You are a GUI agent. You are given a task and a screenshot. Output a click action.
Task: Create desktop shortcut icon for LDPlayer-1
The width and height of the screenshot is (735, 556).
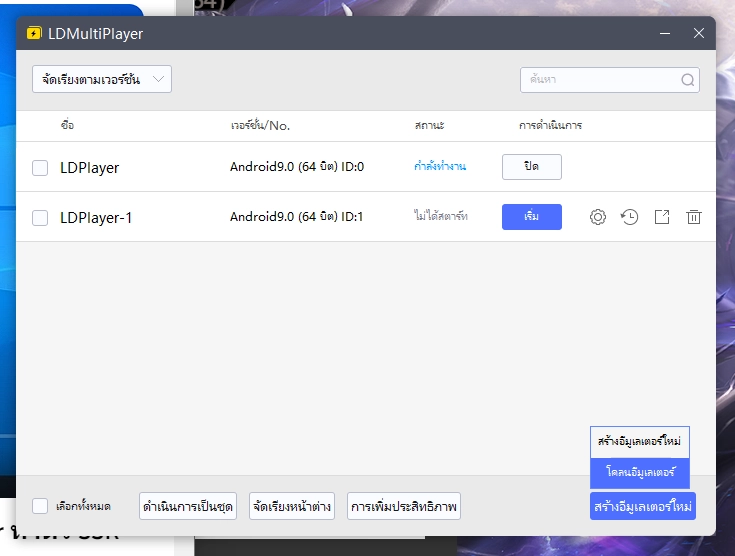[x=662, y=217]
